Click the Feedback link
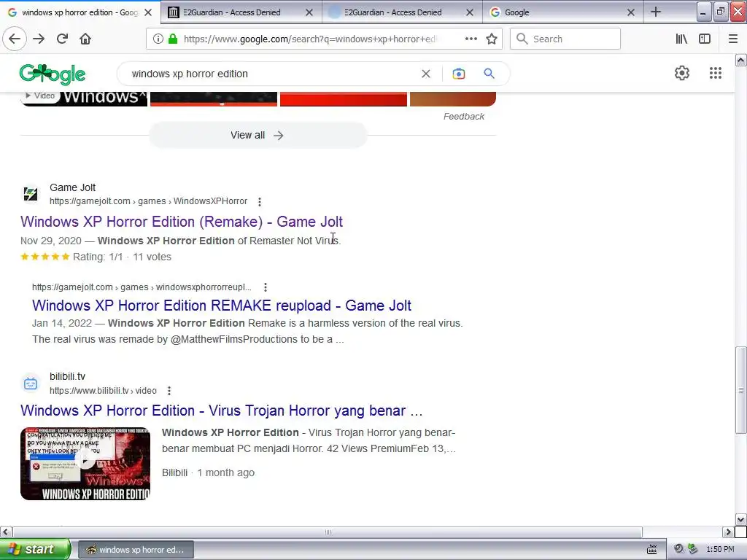 tap(463, 117)
